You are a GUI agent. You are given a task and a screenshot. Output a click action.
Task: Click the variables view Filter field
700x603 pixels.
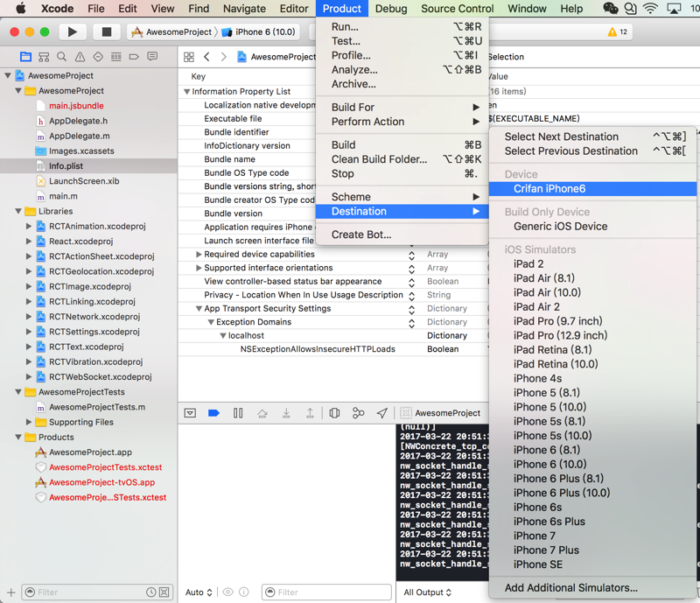[326, 592]
